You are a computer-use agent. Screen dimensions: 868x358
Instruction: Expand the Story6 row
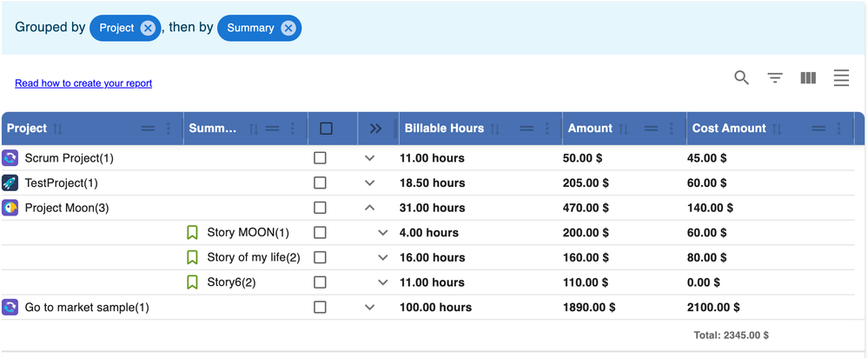tap(382, 282)
